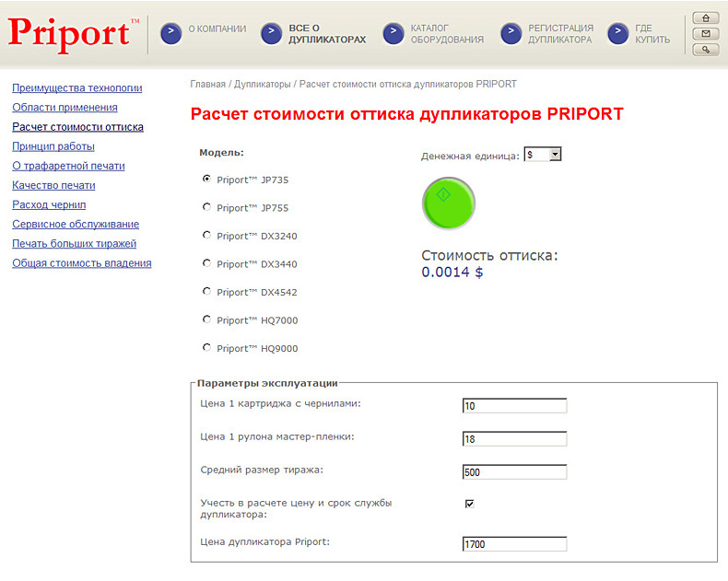
Task: Click Priport duplicator price field
Action: (514, 544)
